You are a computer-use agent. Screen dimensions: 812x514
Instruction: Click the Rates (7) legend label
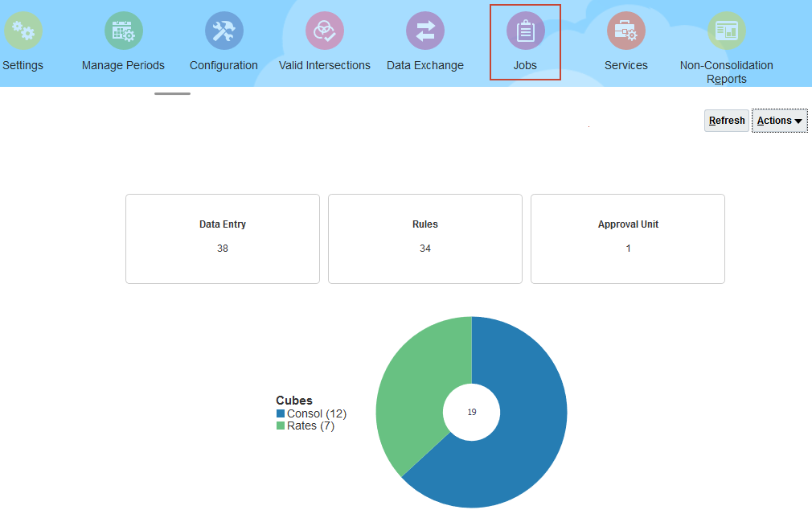point(310,426)
